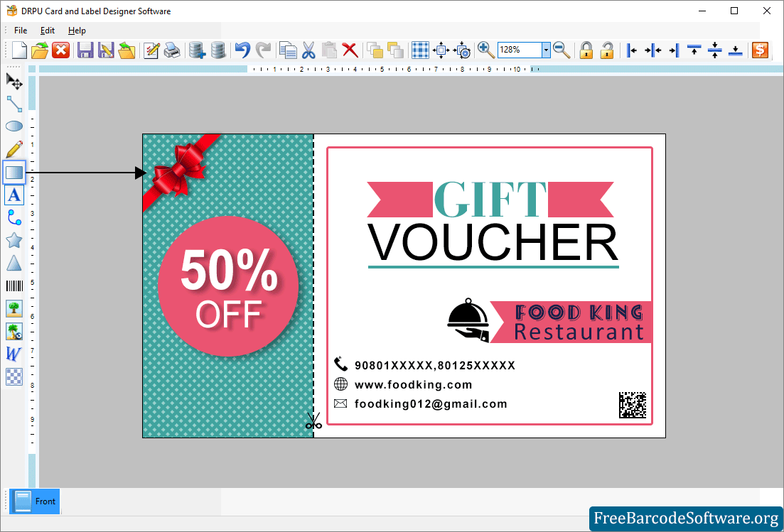The height and width of the screenshot is (532, 784).
Task: Toggle the open padlock Unlock button
Action: (x=607, y=50)
